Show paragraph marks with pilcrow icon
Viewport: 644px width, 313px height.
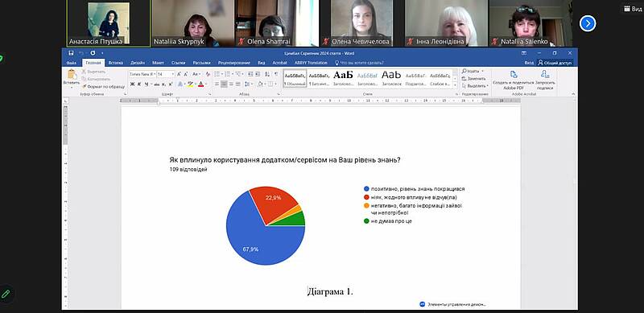(277, 74)
